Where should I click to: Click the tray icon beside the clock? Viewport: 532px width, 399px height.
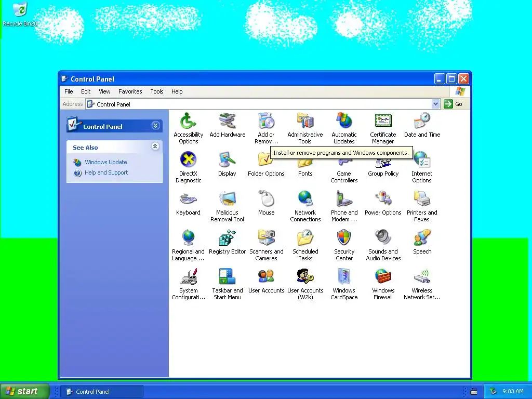493,391
